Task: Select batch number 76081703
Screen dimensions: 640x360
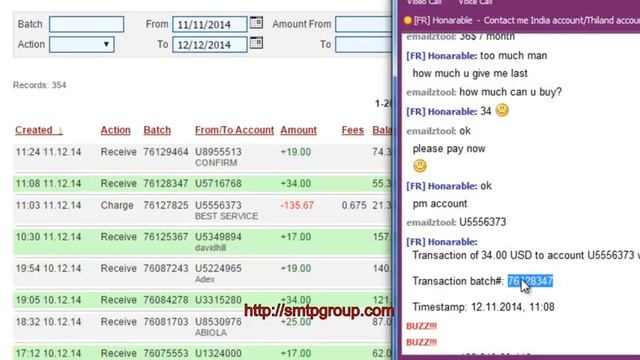Action: coord(166,322)
